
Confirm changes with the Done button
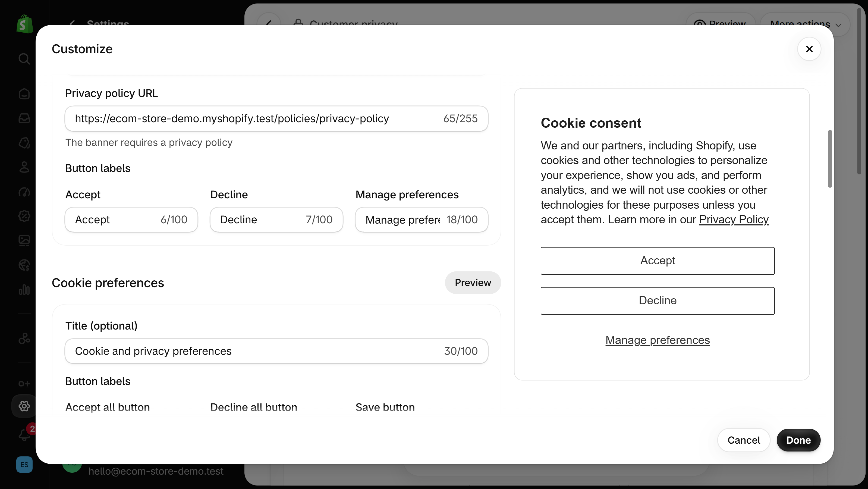tap(798, 440)
